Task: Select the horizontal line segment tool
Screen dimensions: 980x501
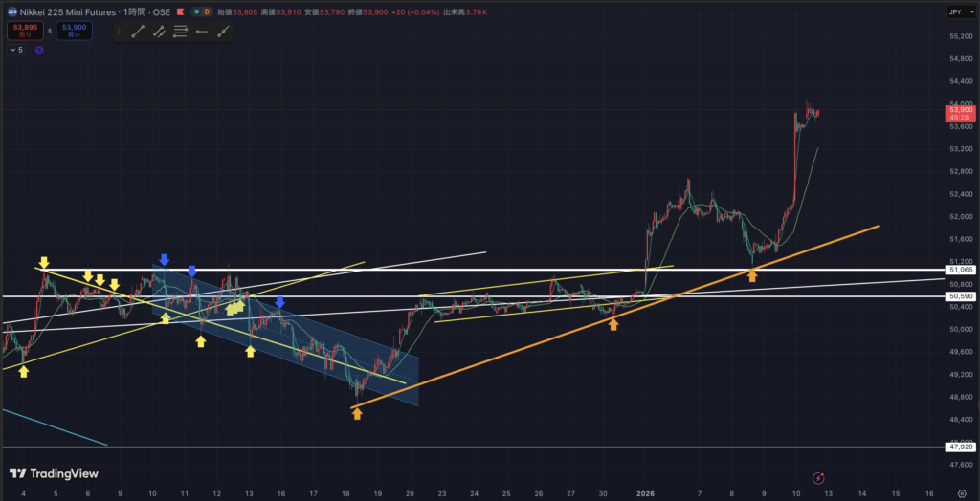Action: click(x=201, y=32)
